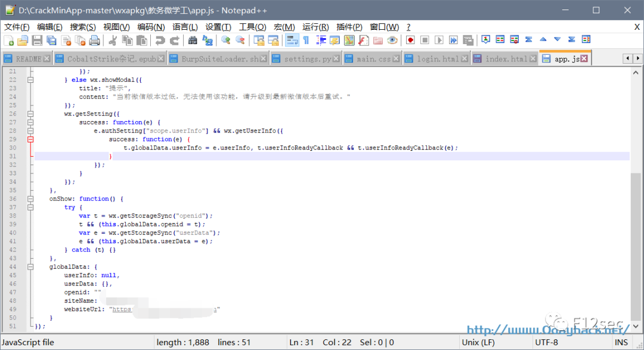This screenshot has height=350, width=644.
Task: Click the Close All documents icon
Action: [80, 41]
